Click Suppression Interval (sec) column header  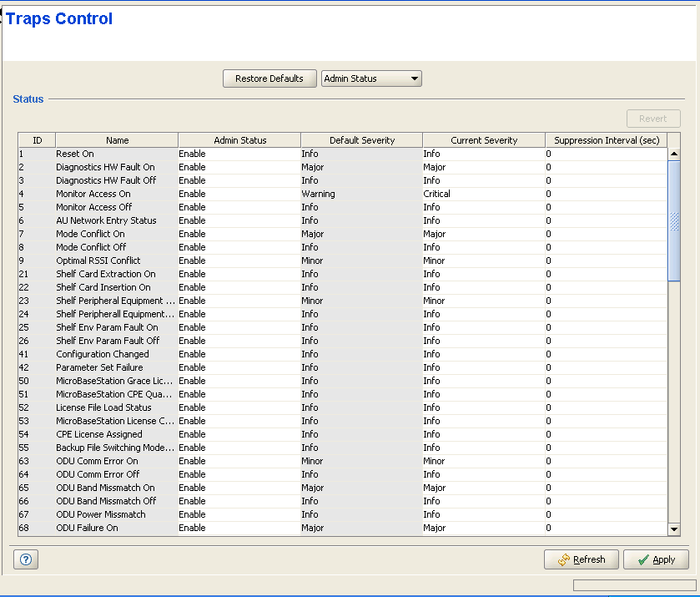607,140
